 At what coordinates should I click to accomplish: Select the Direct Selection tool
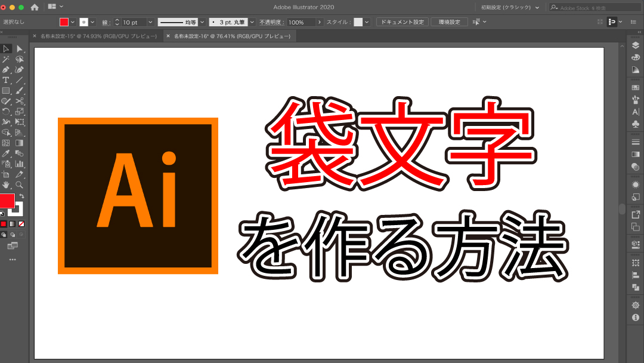tap(19, 49)
